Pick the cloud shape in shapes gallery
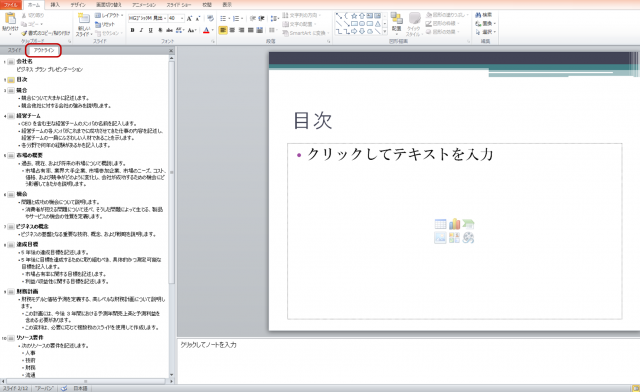 tap(370, 31)
